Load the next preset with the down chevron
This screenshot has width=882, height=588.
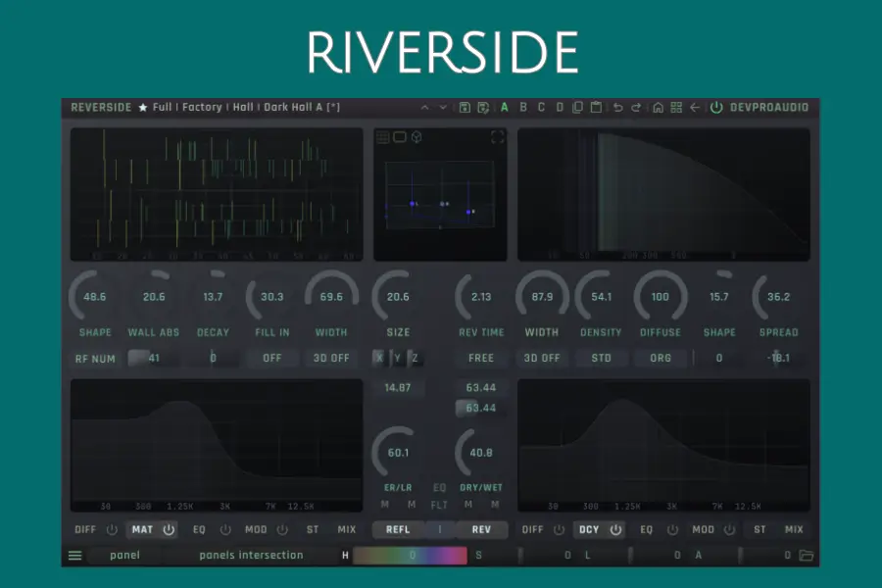pos(443,108)
